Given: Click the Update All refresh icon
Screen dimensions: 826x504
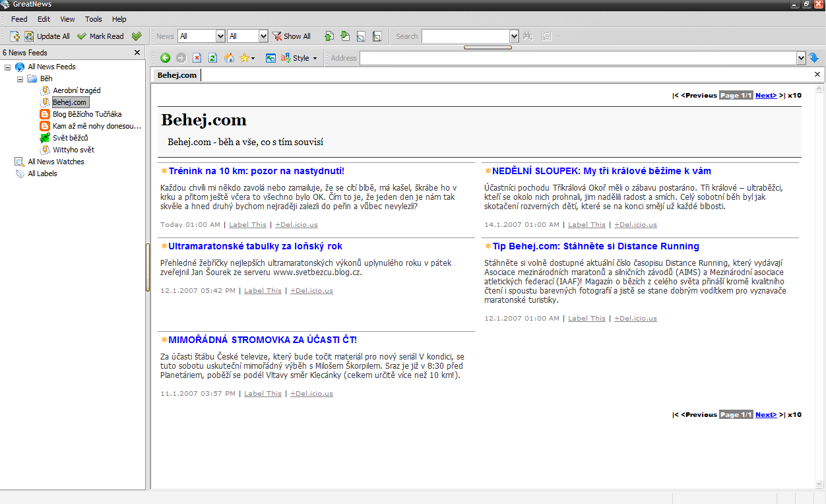Looking at the screenshot, I should 29,36.
